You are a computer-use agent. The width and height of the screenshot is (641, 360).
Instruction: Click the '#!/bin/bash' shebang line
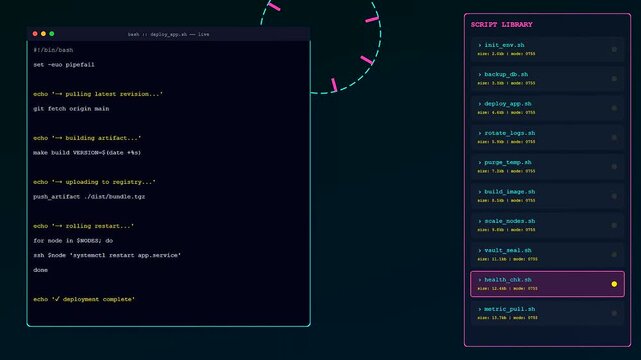pyautogui.click(x=53, y=50)
